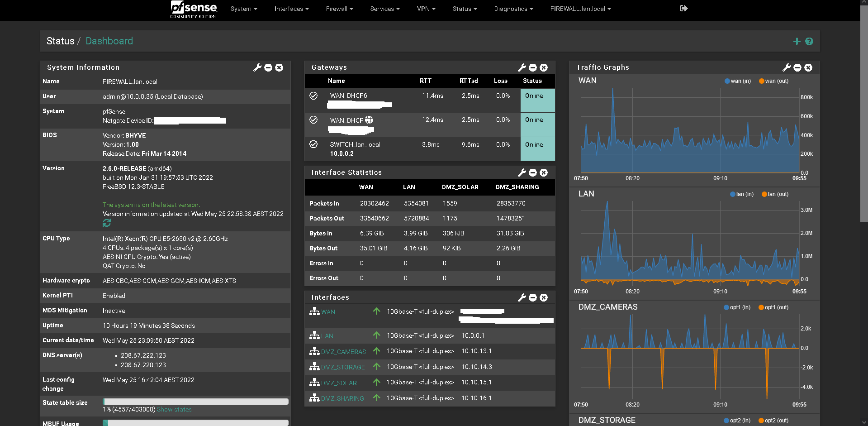Open the System menu
The image size is (868, 426).
click(x=244, y=9)
